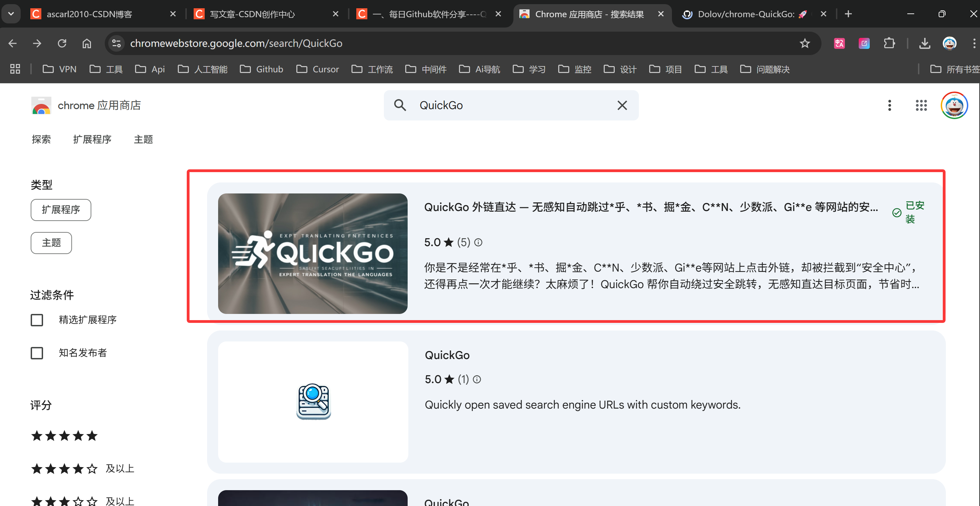Click the translate extension icon
Viewport: 980px width, 506px height.
[839, 43]
